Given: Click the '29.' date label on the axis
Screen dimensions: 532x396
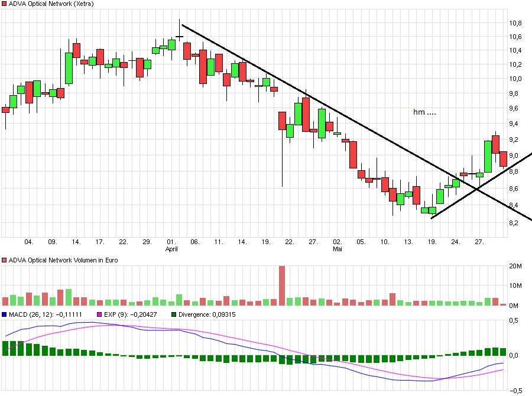Looking at the screenshot, I should (147, 242).
